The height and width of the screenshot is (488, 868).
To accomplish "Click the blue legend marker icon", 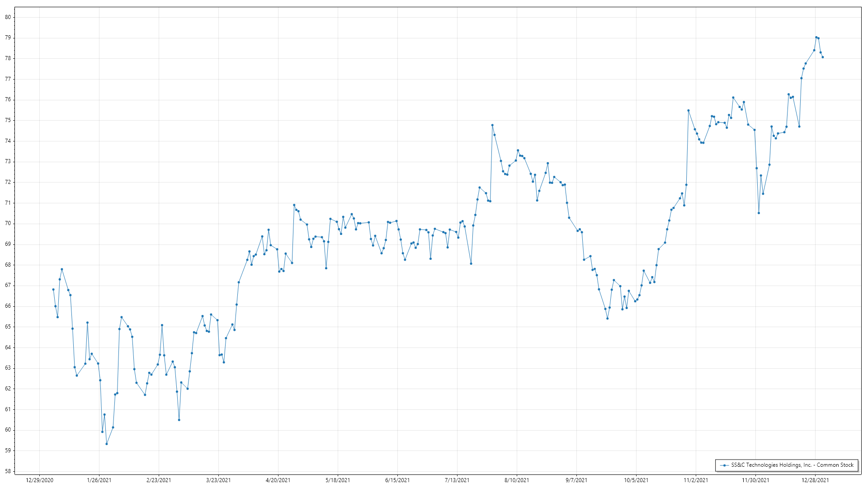I will 725,465.
